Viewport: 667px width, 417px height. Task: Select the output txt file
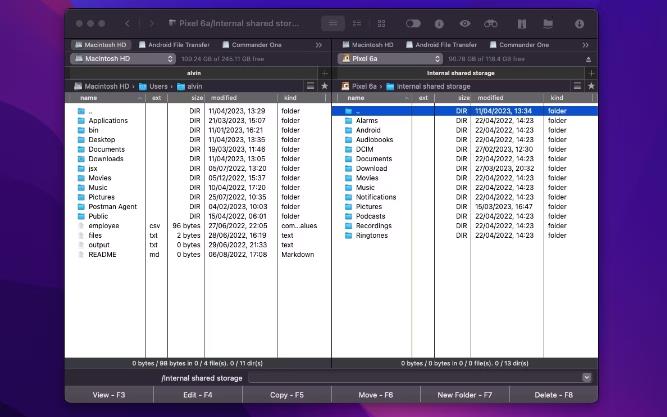(x=198, y=245)
